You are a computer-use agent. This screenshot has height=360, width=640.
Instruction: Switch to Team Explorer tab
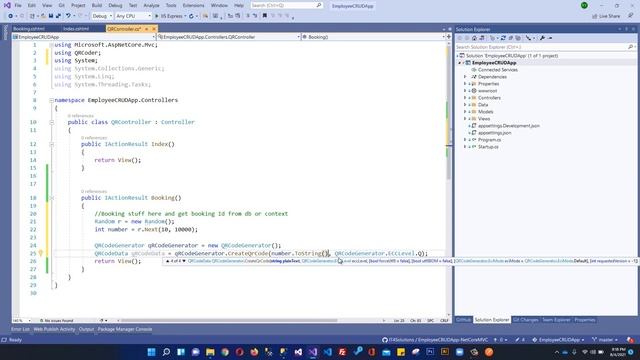click(556, 320)
